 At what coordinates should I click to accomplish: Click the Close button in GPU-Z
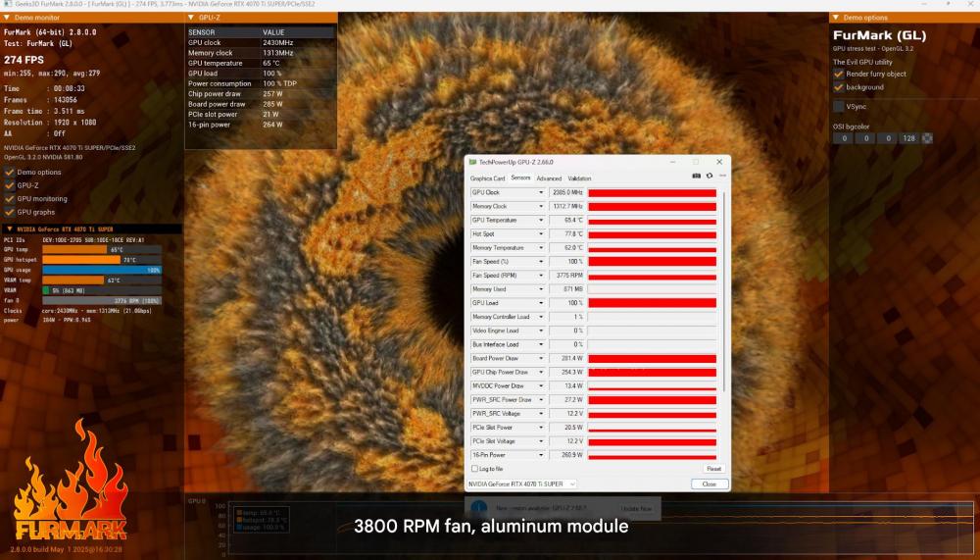tap(709, 484)
